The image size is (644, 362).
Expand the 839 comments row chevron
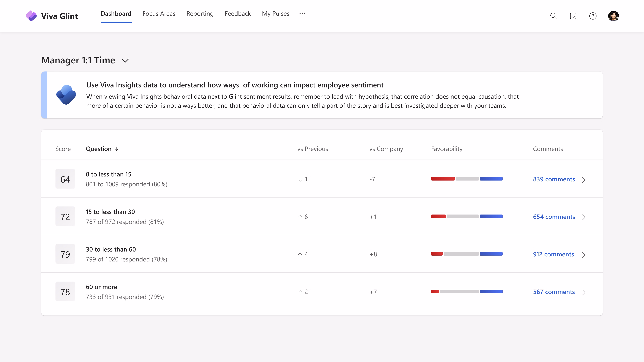(x=584, y=180)
